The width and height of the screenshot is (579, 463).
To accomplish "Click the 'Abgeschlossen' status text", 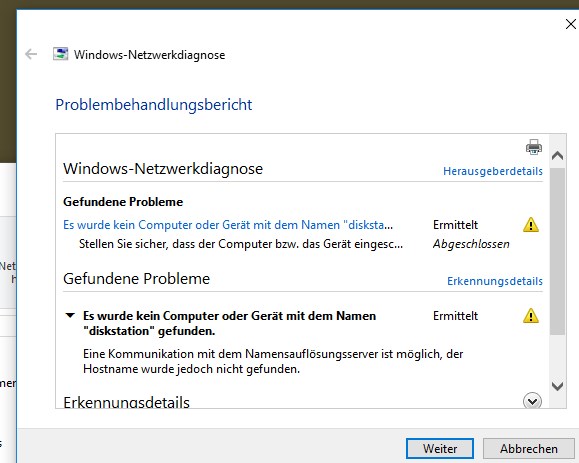I will tap(471, 244).
